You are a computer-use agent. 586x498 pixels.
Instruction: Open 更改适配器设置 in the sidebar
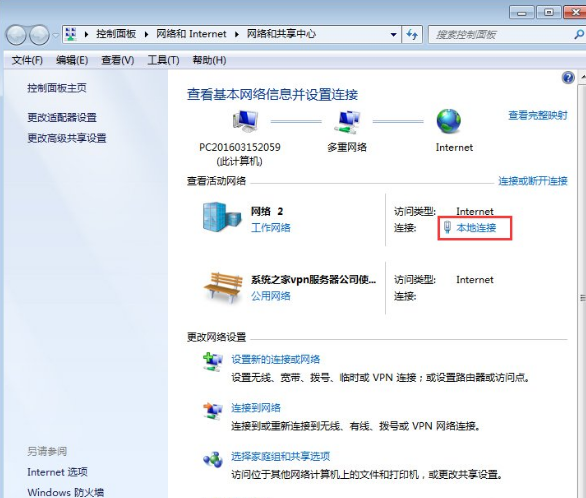[x=62, y=118]
